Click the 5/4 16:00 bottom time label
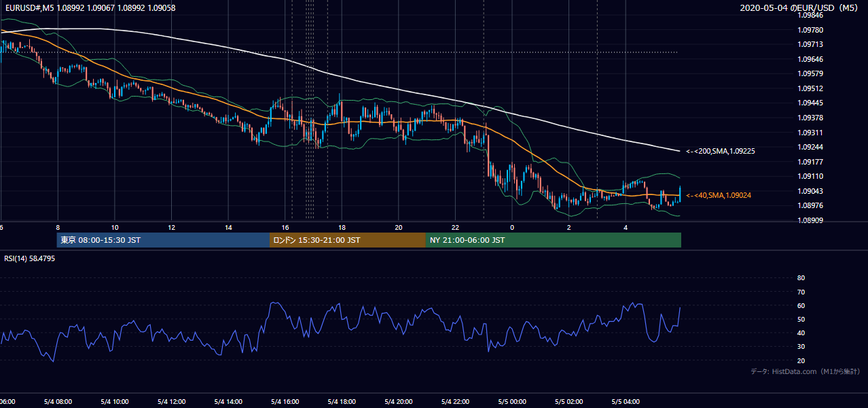Viewport: 868px width, 408px height. 285,402
